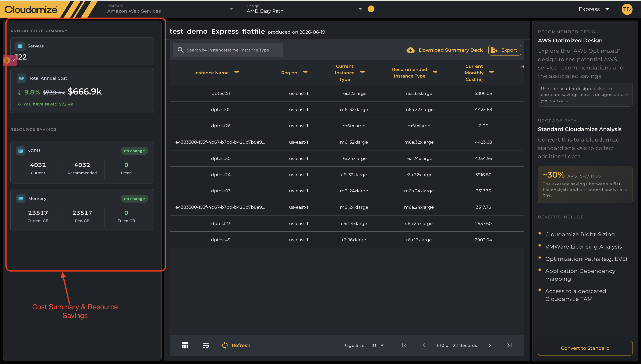Click the $666.9k annual cost value
Image resolution: width=641 pixels, height=364 pixels.
tap(85, 92)
